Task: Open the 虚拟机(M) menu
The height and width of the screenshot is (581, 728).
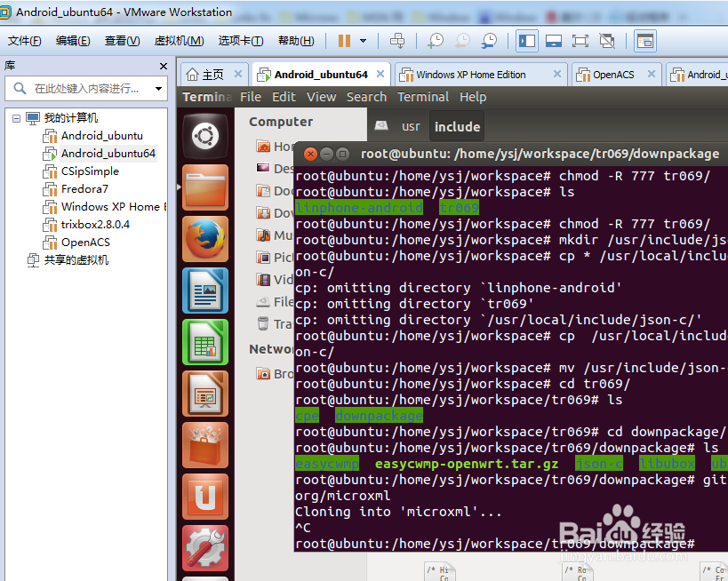Action: [x=179, y=41]
